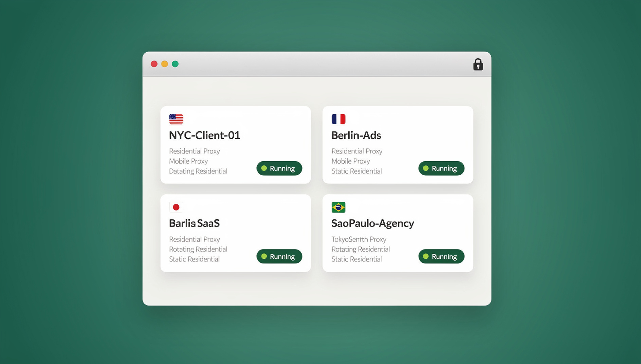Select Residential Proxy in Barlis SaaS card
This screenshot has width=641, height=364.
click(x=194, y=239)
